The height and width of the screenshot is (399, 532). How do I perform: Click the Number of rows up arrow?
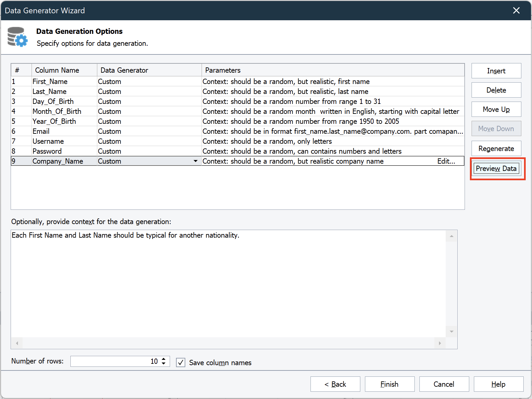pyautogui.click(x=163, y=359)
